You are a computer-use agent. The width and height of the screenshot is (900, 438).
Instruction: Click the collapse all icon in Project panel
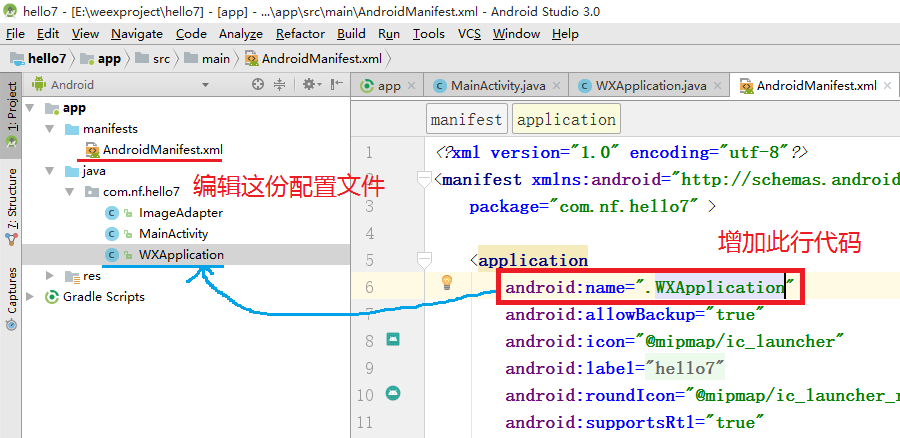coord(280,85)
